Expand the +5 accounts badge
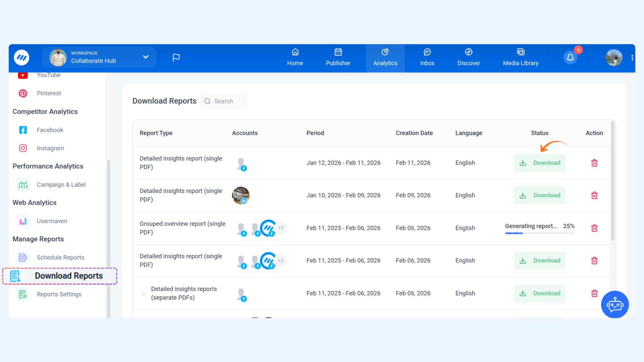Viewport: 644px width, 362px height. 281,228
